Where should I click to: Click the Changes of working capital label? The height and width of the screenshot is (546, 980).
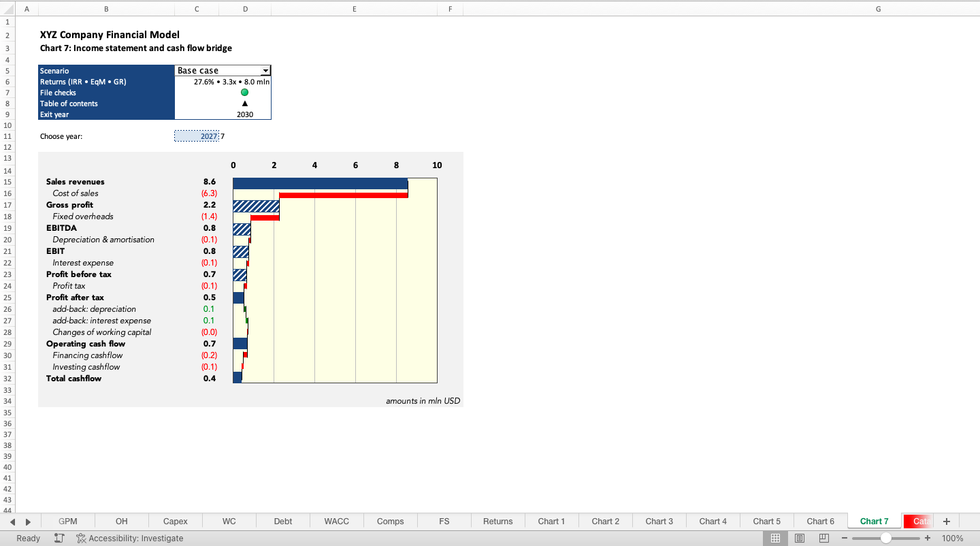click(x=102, y=332)
